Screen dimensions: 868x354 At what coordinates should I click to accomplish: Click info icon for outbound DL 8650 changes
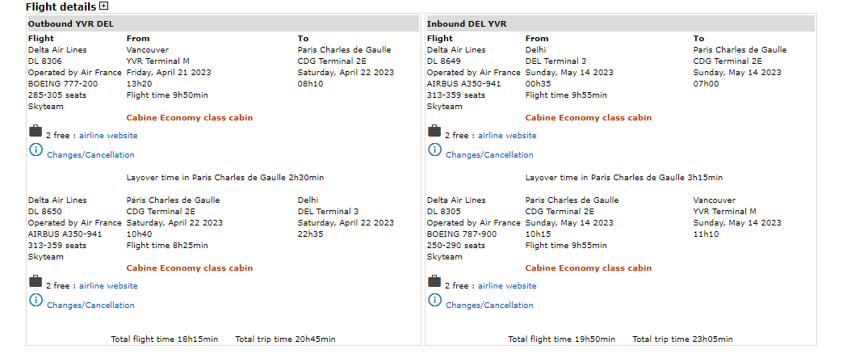tap(36, 300)
